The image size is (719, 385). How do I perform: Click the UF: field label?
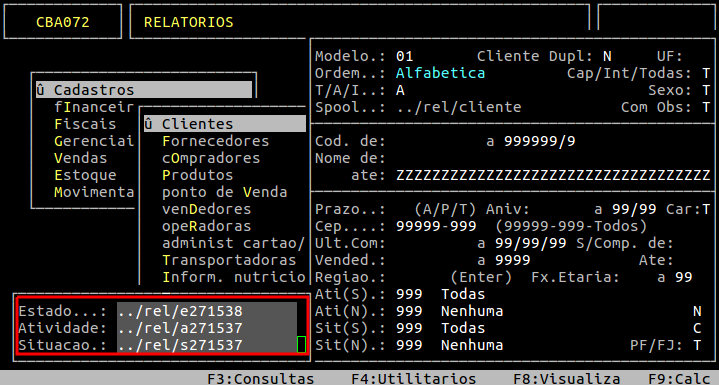(669, 56)
